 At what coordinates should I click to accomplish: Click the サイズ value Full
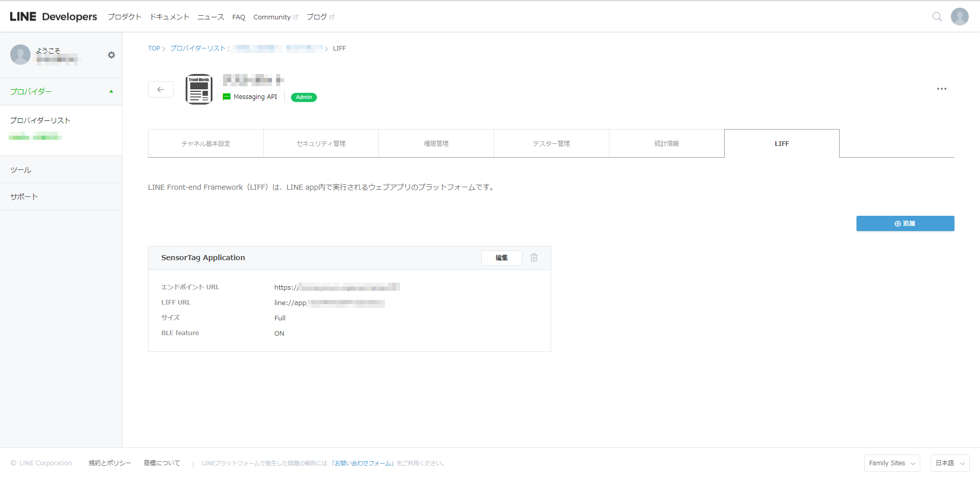click(280, 318)
